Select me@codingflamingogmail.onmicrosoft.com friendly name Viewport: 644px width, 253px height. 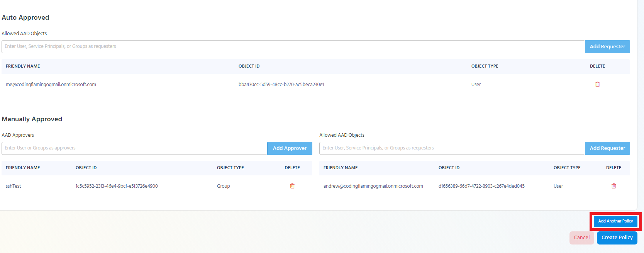(x=51, y=85)
